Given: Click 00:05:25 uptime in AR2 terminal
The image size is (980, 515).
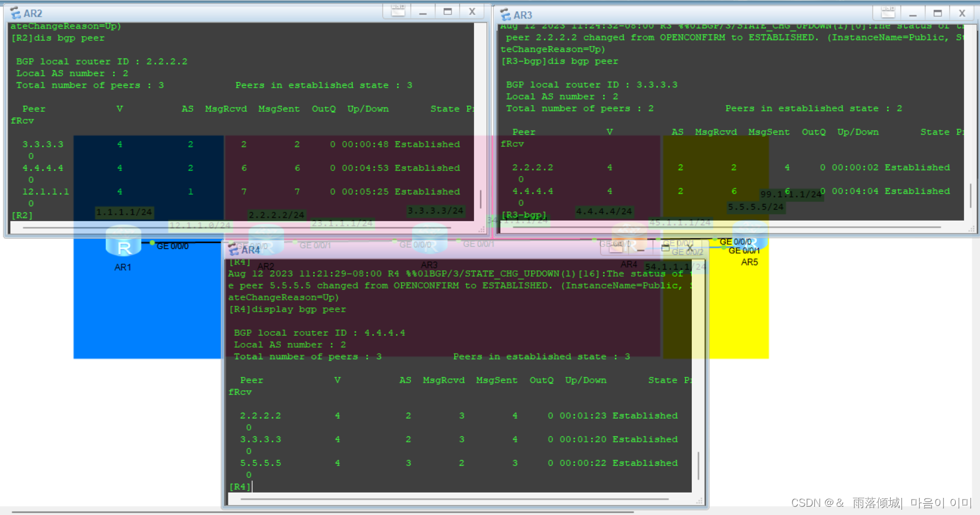Looking at the screenshot, I should point(365,192).
